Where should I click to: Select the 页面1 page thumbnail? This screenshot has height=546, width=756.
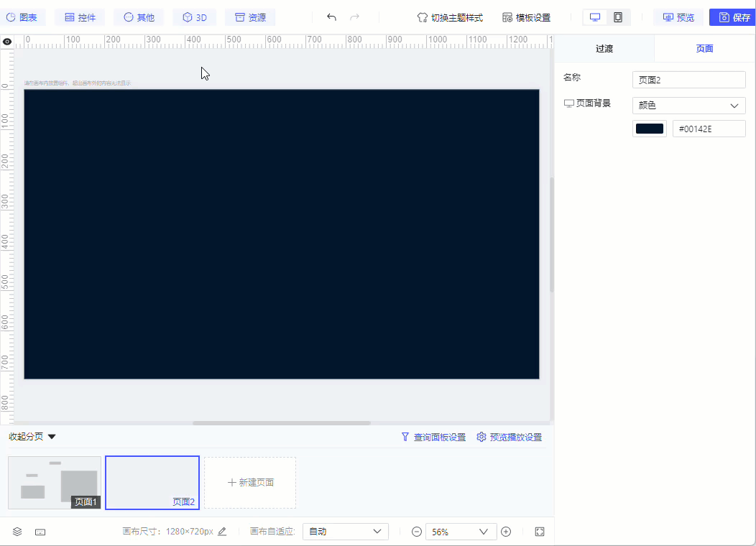54,482
